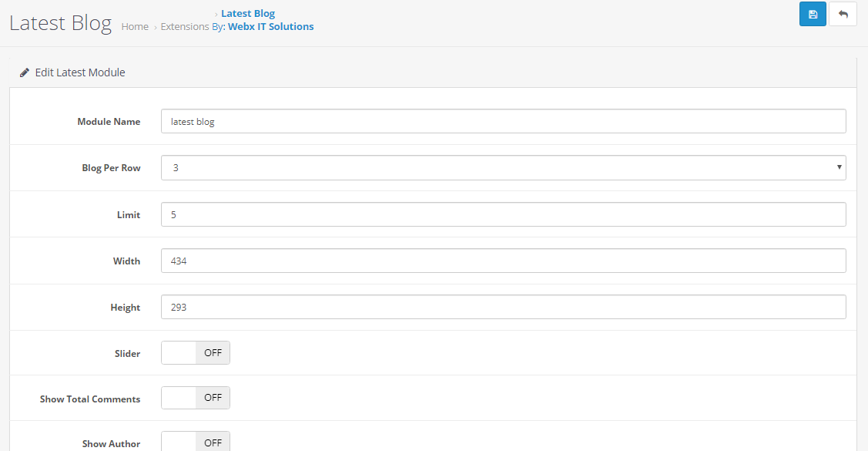Click the Height text field
The width and height of the screenshot is (868, 451).
[x=502, y=307]
